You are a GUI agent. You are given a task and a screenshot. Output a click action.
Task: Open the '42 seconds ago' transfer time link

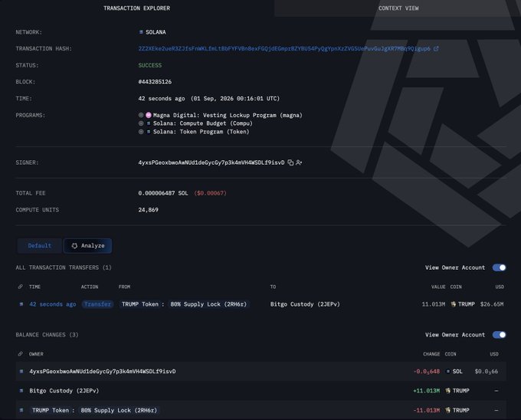pos(53,304)
